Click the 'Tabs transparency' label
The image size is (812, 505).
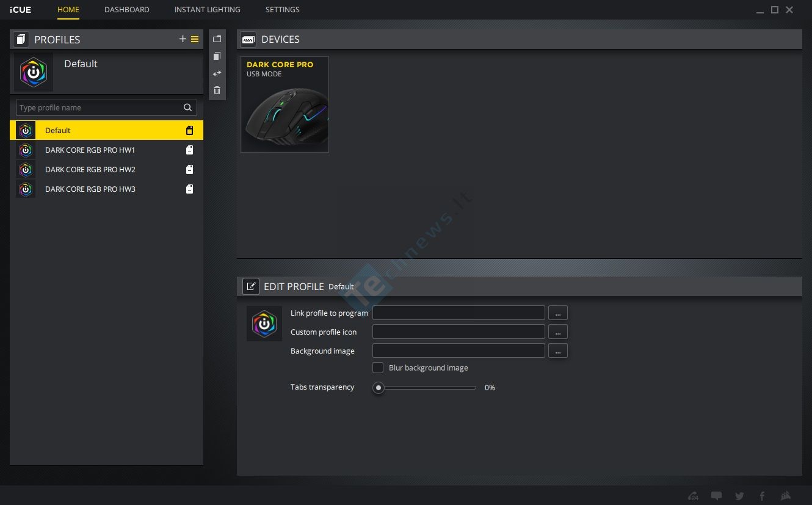pyautogui.click(x=322, y=387)
